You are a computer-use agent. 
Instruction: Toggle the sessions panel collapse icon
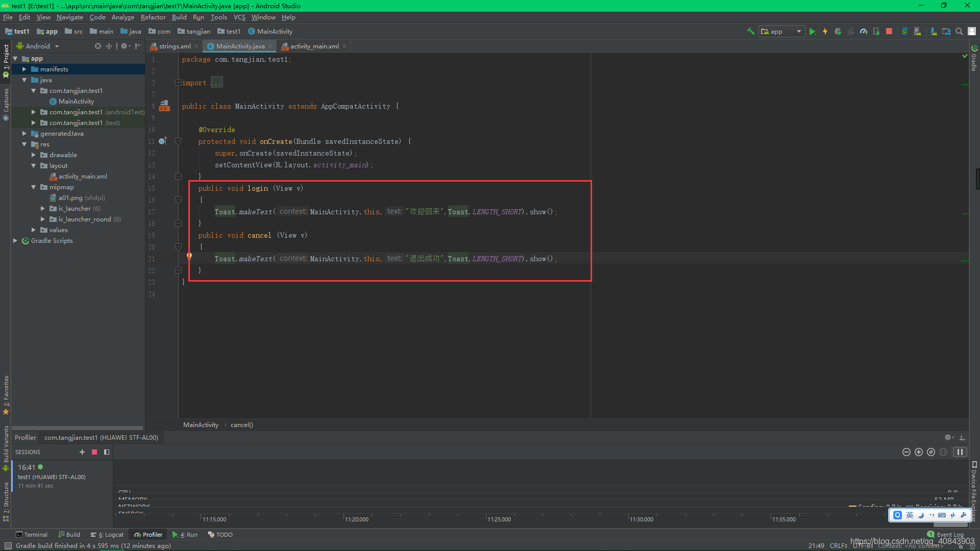[x=107, y=452]
